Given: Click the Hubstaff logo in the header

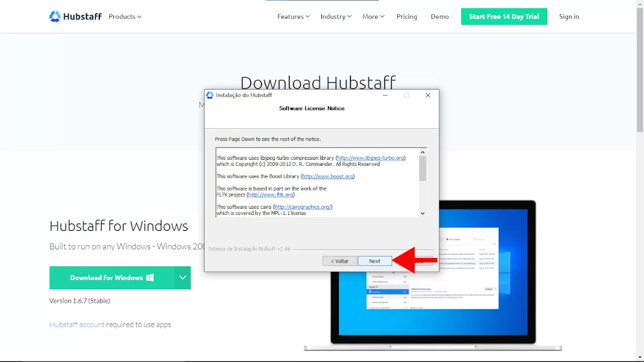Looking at the screenshot, I should pos(76,16).
